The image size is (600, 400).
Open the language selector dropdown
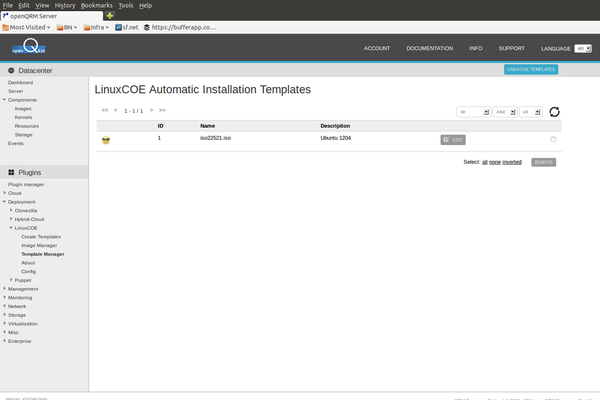583,49
